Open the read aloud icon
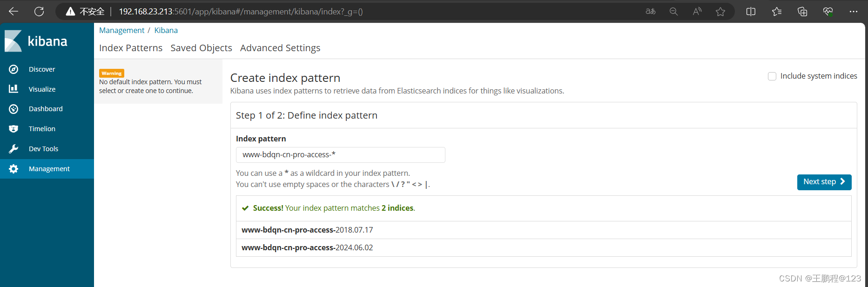The image size is (868, 287). pyautogui.click(x=697, y=12)
